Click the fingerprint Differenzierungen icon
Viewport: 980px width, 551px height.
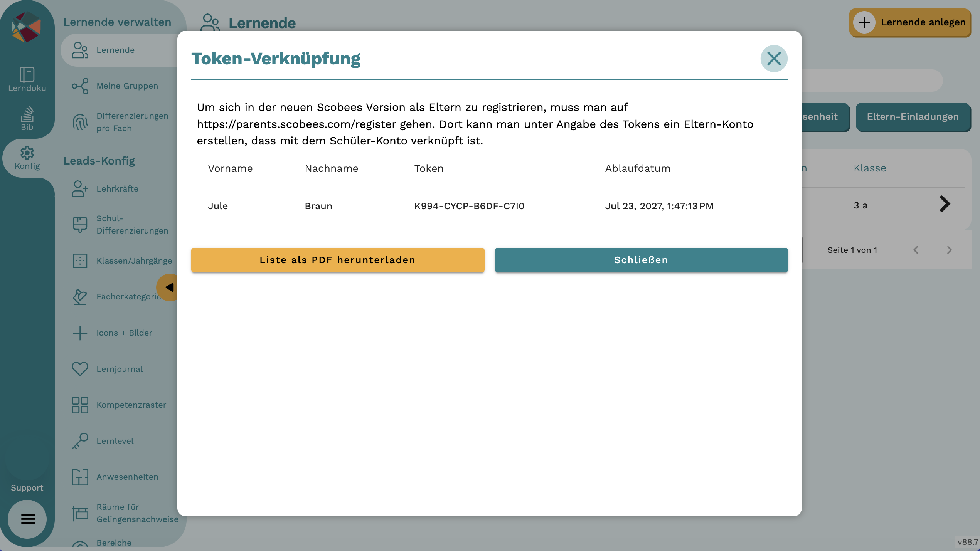click(80, 122)
